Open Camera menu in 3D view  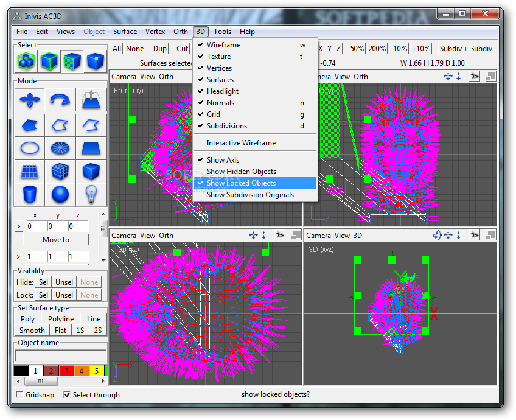coord(319,236)
